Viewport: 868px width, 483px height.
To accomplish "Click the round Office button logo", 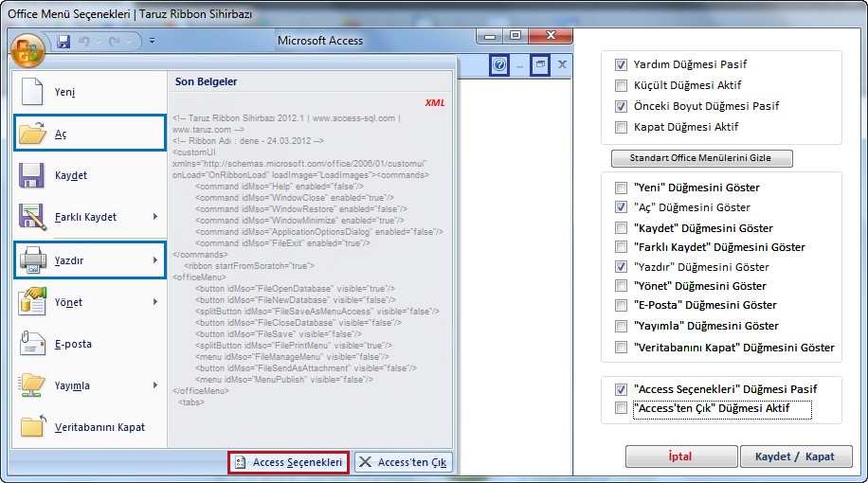I will [29, 48].
